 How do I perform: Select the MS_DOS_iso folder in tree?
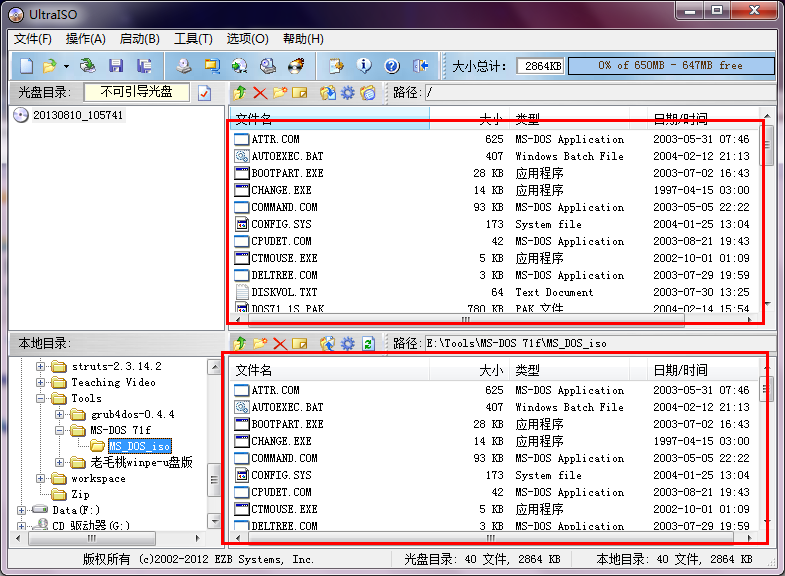click(x=140, y=446)
